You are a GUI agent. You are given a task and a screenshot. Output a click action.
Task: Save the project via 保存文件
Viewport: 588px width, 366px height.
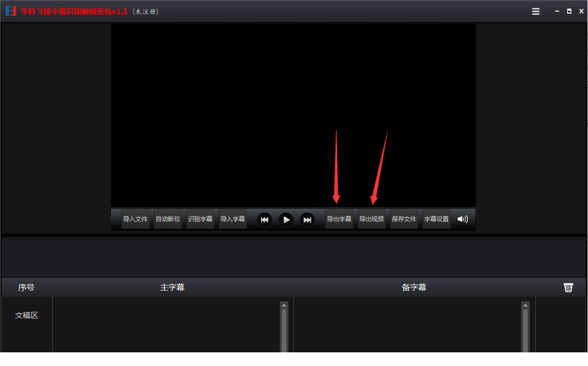coord(405,219)
